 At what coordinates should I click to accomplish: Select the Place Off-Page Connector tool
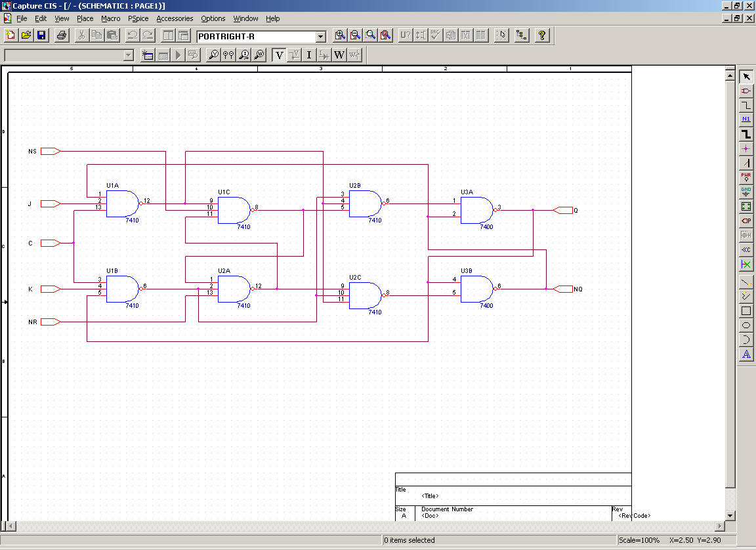pyautogui.click(x=746, y=249)
